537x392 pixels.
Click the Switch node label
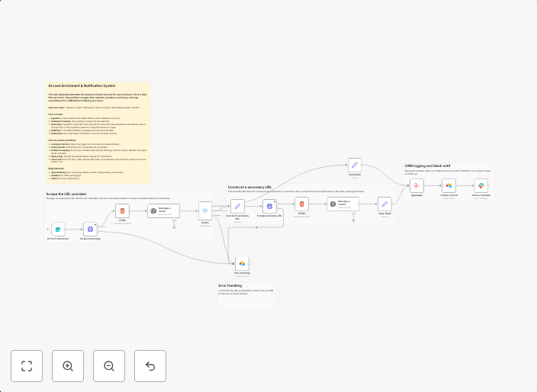[x=205, y=223]
